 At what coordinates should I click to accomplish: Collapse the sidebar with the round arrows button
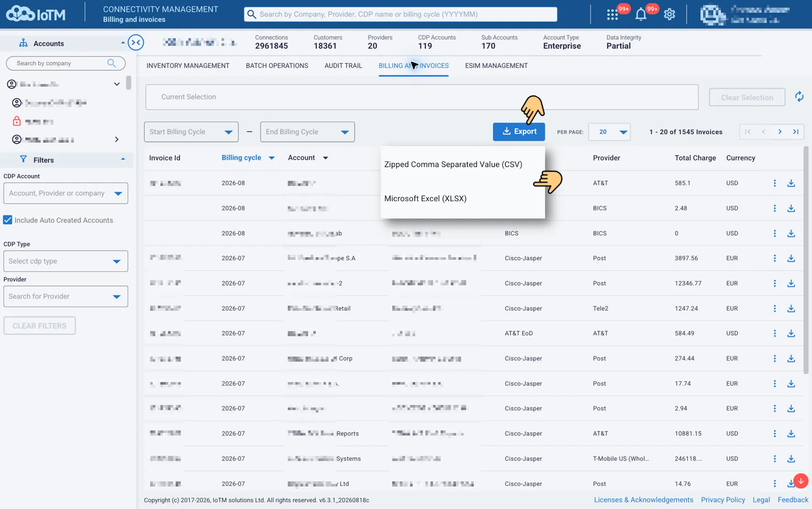[x=136, y=43]
